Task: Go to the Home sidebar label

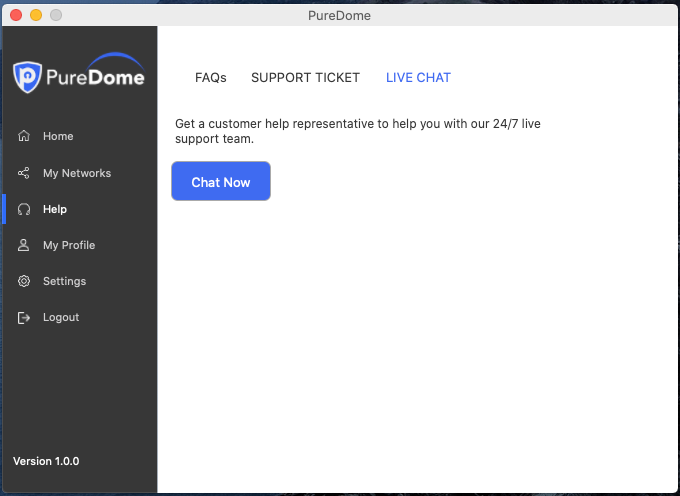Action: tap(58, 136)
